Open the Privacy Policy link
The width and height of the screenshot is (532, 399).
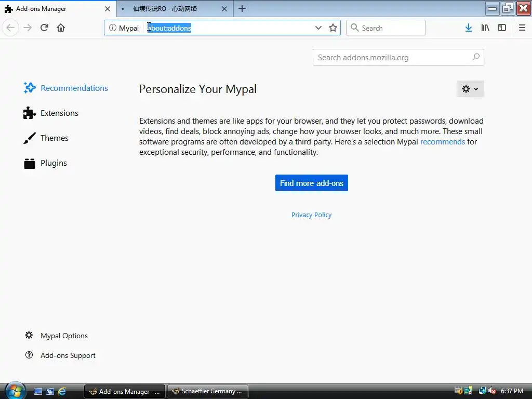(x=312, y=215)
